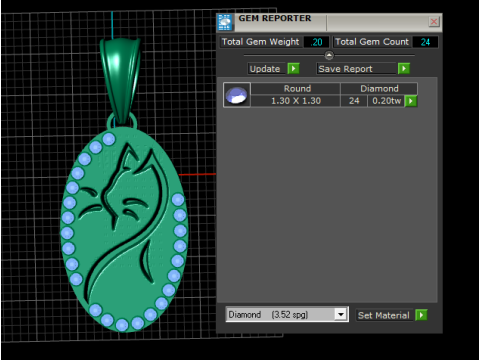Open the Diamond (3.52 spg) material dropdown
Viewport: 480px width, 360px height.
click(287, 314)
